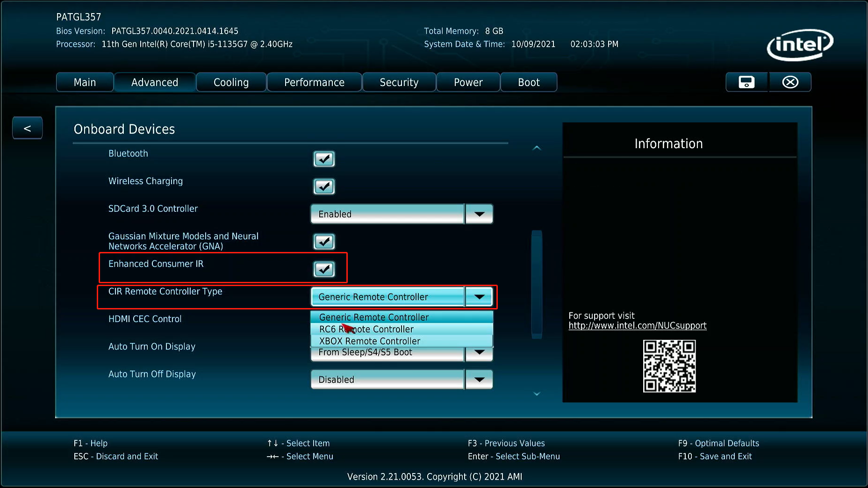Switch to the Cooling tab

click(x=231, y=82)
